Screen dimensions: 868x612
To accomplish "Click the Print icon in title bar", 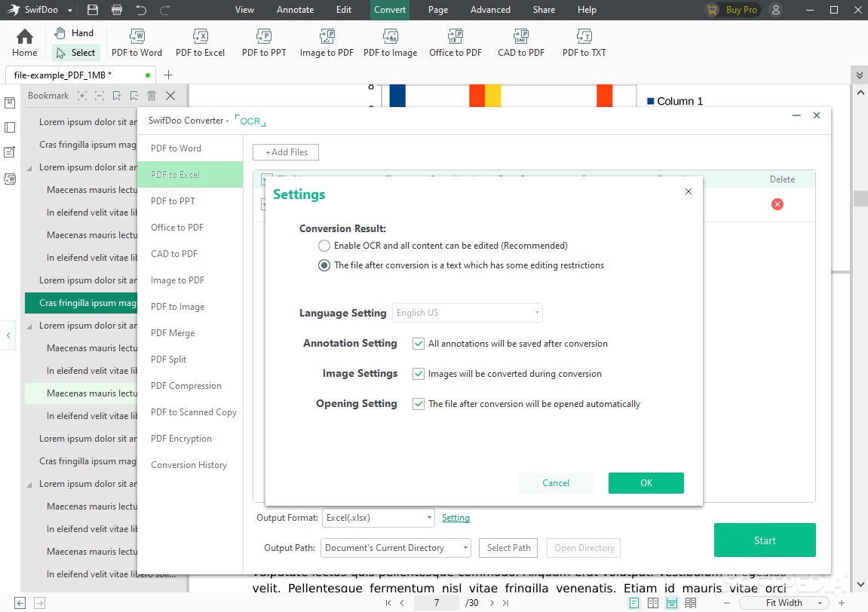I will click(x=117, y=10).
